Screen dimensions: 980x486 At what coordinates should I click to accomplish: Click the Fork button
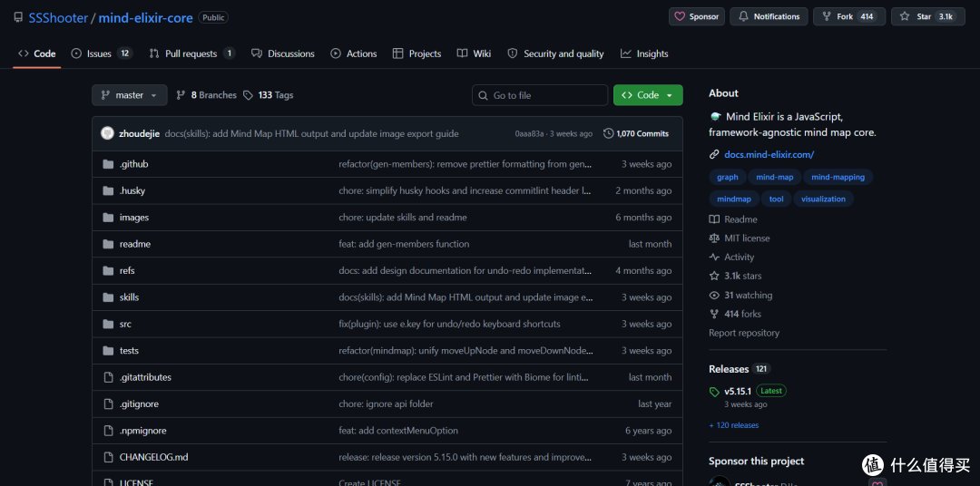848,17
